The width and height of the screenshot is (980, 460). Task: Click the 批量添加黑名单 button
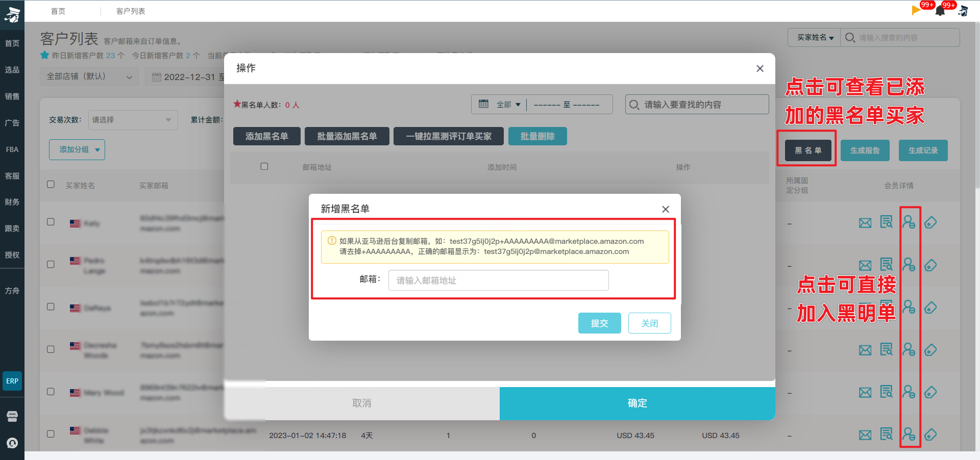point(347,136)
